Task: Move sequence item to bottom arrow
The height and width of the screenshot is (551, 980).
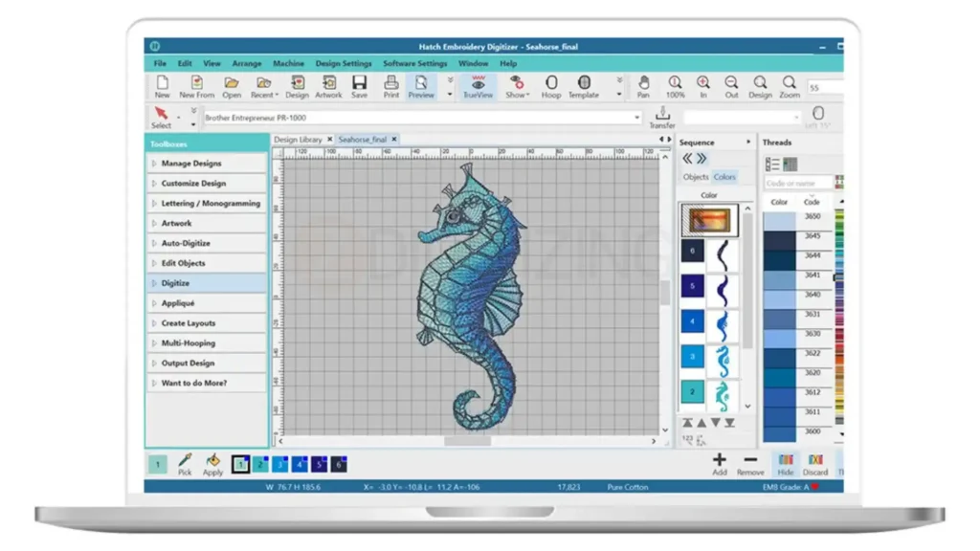Action: click(729, 423)
